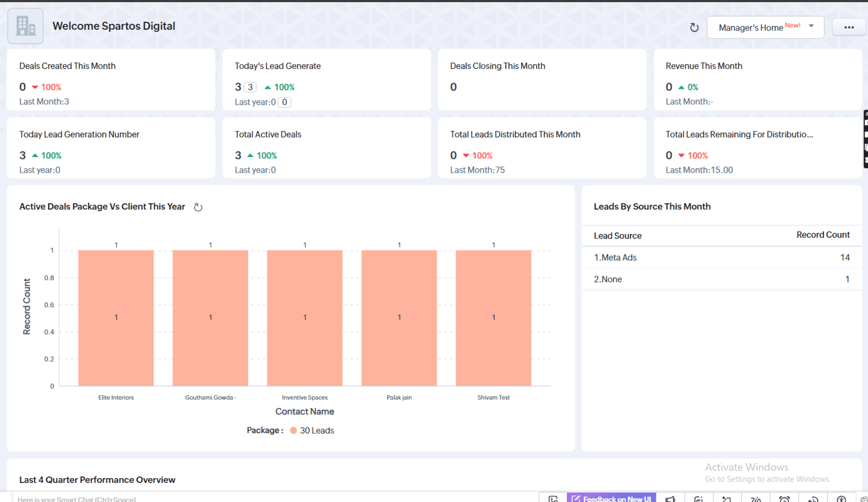Click the company building logo icon
Viewport: 868px width, 502px height.
pyautogui.click(x=25, y=26)
